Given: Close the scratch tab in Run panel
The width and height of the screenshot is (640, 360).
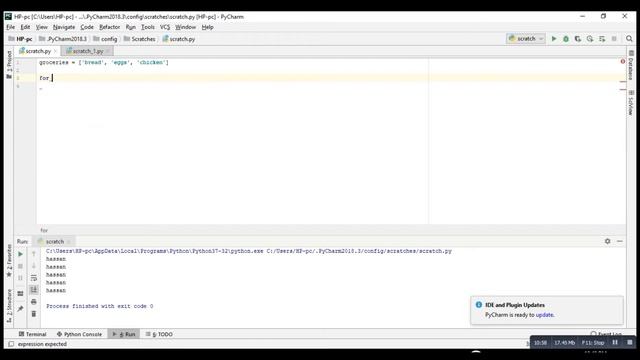Looking at the screenshot, I should pyautogui.click(x=69, y=242).
